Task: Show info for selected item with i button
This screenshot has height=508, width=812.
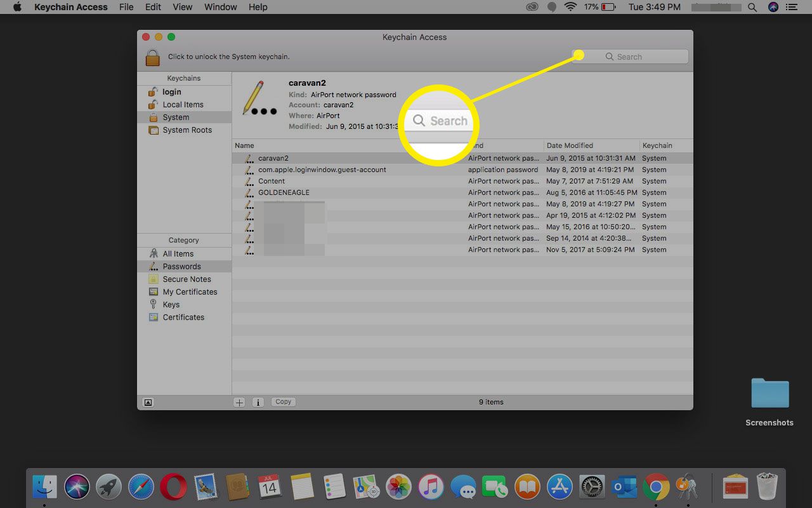Action: coord(258,402)
